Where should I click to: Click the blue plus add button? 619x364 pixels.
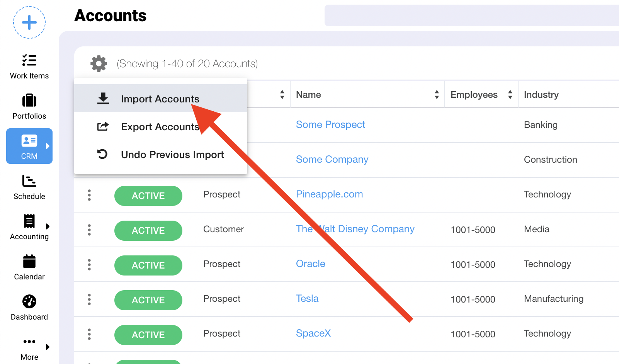[29, 22]
